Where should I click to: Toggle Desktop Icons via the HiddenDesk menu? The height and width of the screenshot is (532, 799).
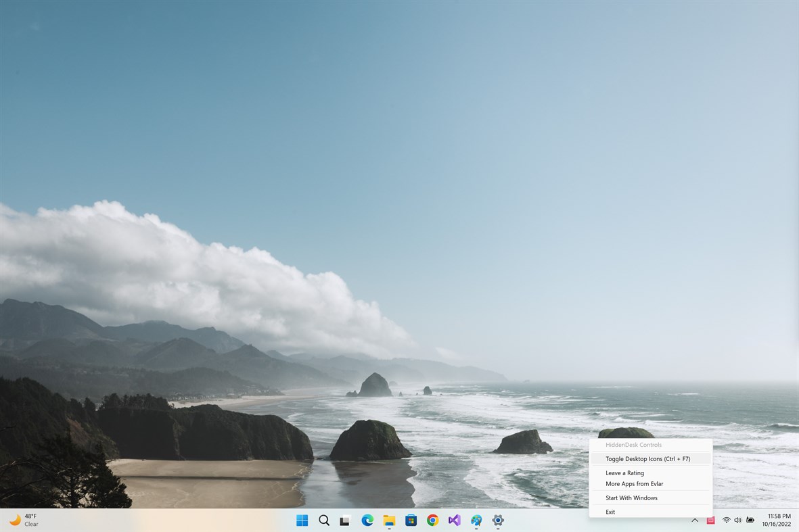[647, 458]
